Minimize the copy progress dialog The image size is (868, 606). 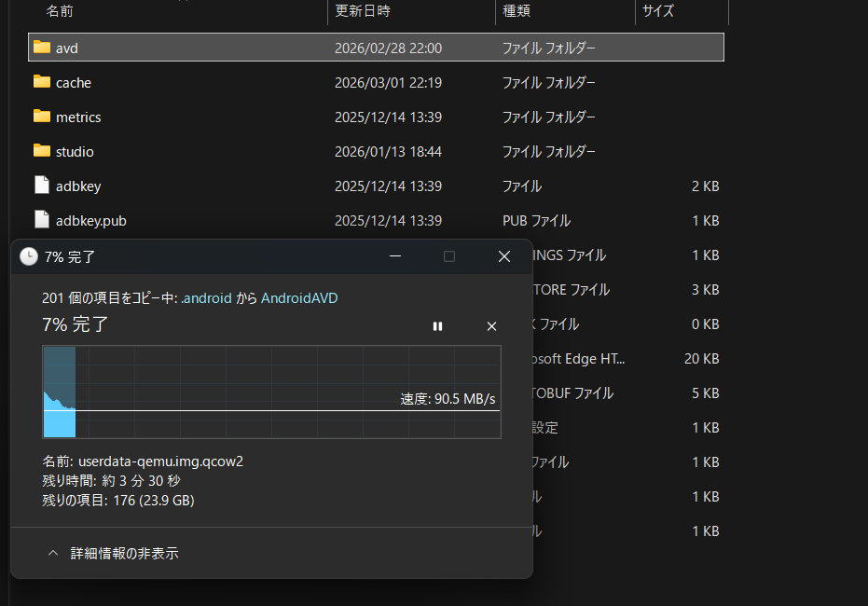coord(396,256)
